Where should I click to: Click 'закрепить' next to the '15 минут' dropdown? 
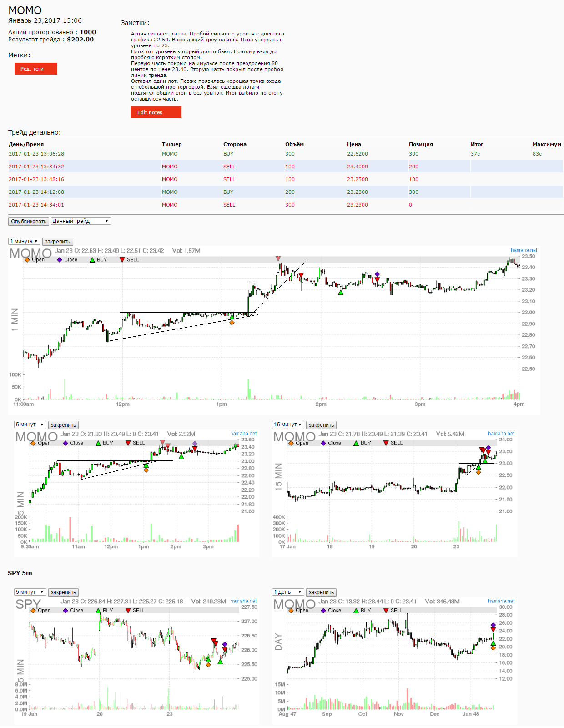click(x=321, y=425)
